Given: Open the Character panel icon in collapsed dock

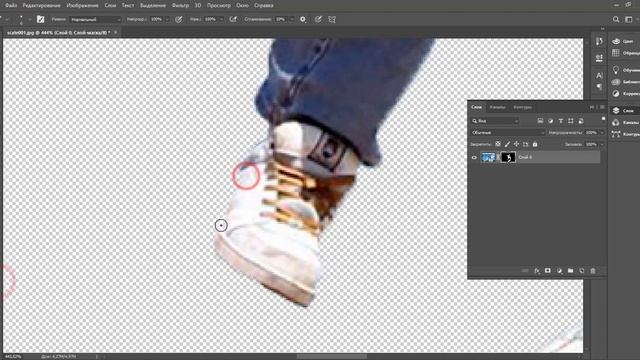Looking at the screenshot, I should tap(599, 76).
